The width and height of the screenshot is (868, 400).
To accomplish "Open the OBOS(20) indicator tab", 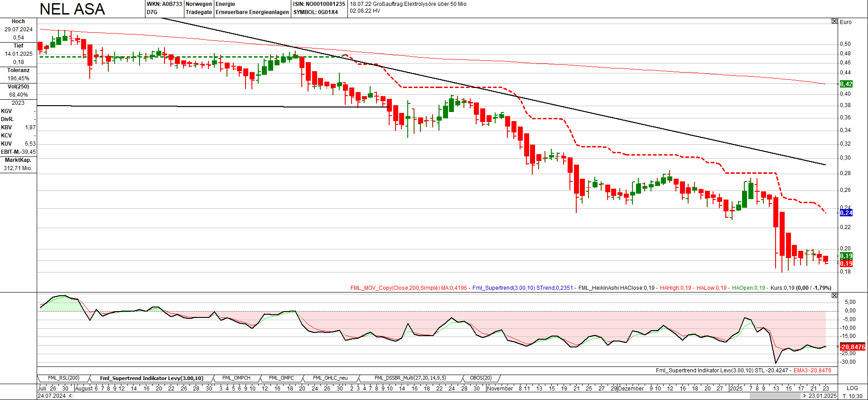I will point(481,378).
